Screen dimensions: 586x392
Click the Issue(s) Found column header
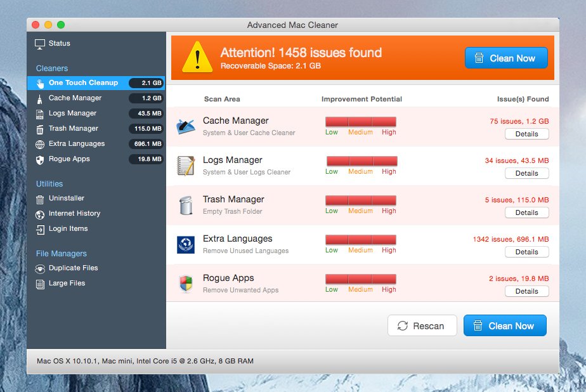tap(523, 99)
